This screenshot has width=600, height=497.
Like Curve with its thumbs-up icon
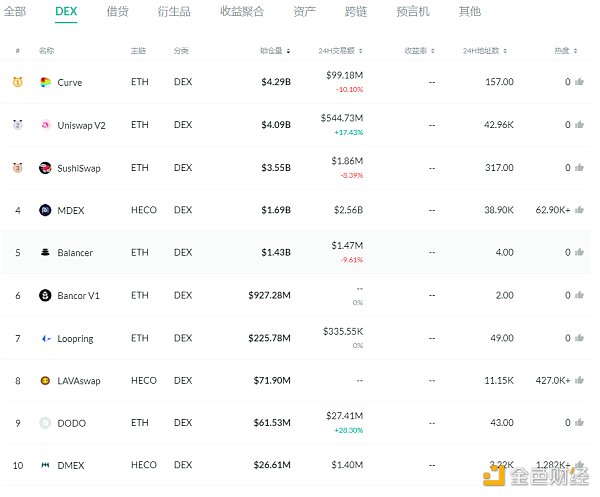[579, 82]
